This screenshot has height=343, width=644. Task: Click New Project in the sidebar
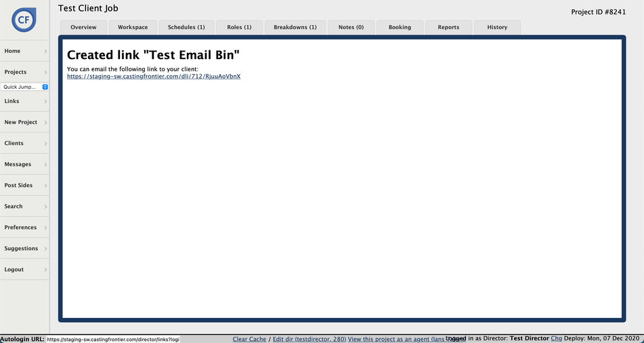coord(24,122)
